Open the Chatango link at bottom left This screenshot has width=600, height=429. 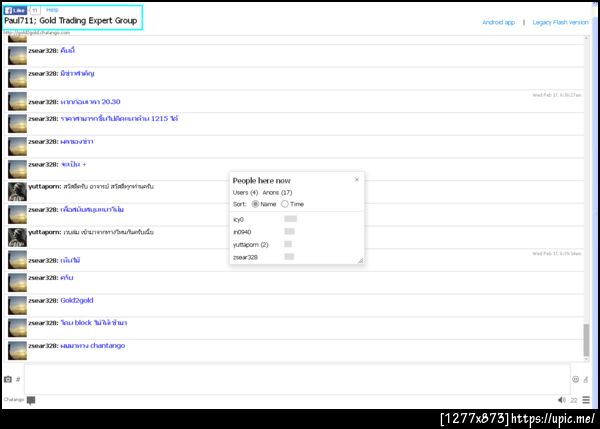tap(14, 400)
